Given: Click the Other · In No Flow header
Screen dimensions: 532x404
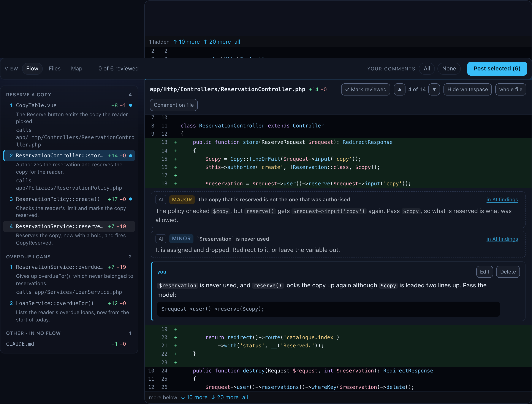Looking at the screenshot, I should 33,333.
